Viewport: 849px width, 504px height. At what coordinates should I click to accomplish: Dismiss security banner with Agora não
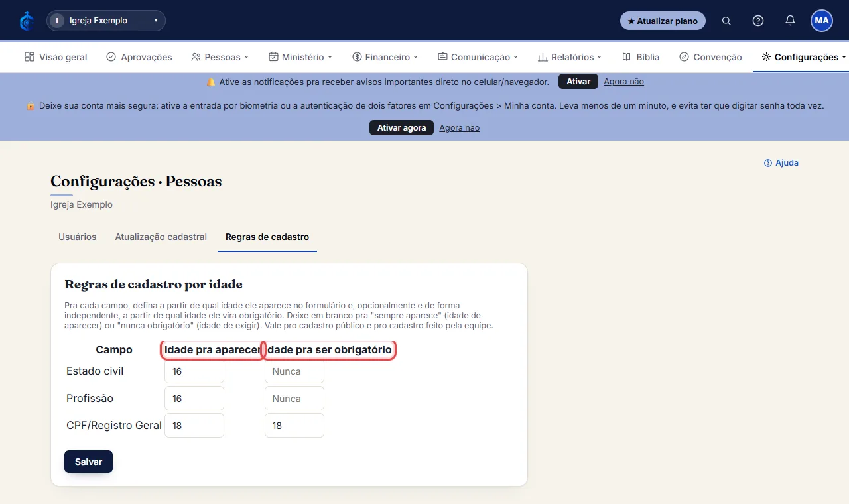459,128
